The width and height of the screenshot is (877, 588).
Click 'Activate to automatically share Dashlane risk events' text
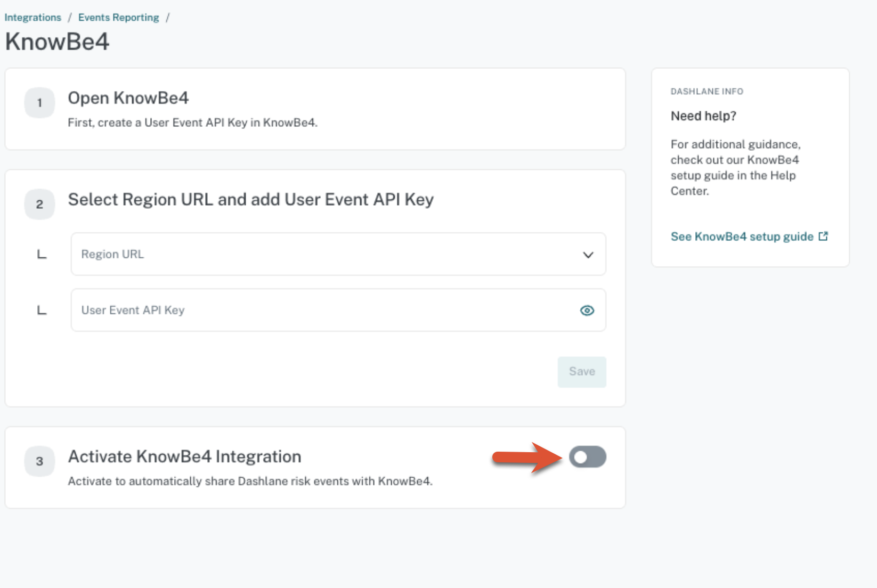coord(250,481)
